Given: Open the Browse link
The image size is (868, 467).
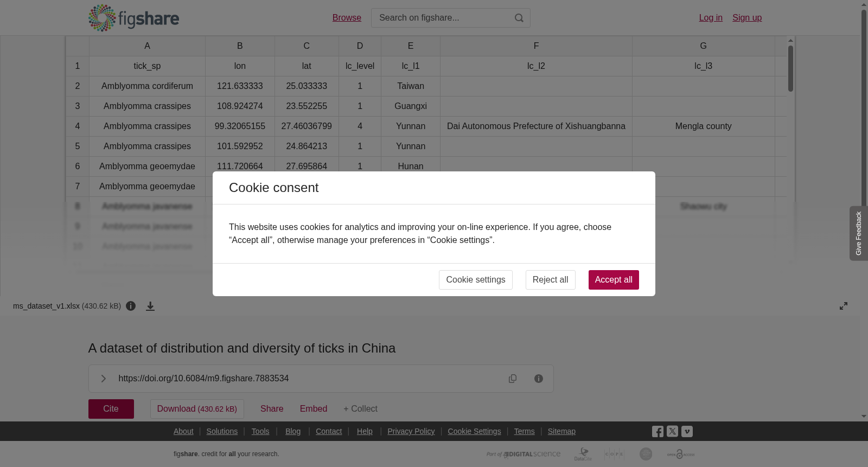Looking at the screenshot, I should pos(347,18).
